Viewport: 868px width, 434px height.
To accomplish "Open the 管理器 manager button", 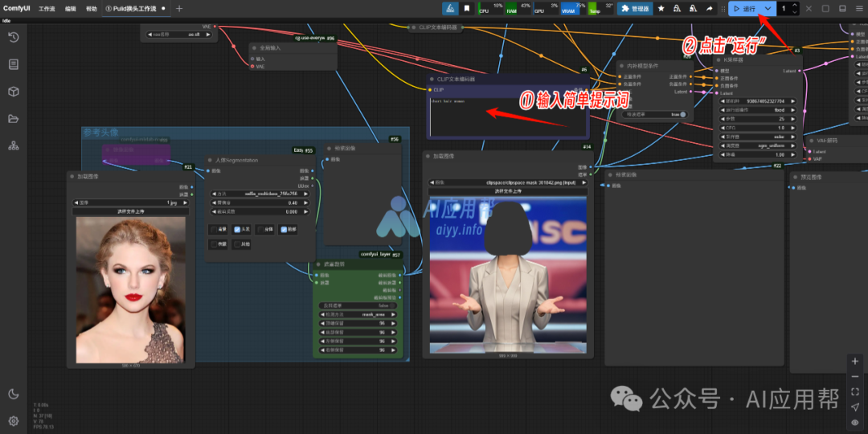I will pyautogui.click(x=635, y=9).
